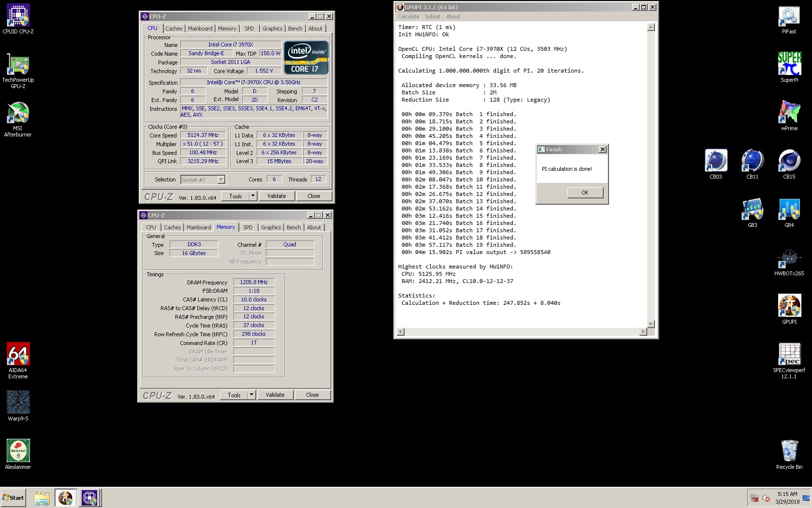Image resolution: width=812 pixels, height=508 pixels.
Task: Select CPU-Z taskbar button
Action: 90,498
